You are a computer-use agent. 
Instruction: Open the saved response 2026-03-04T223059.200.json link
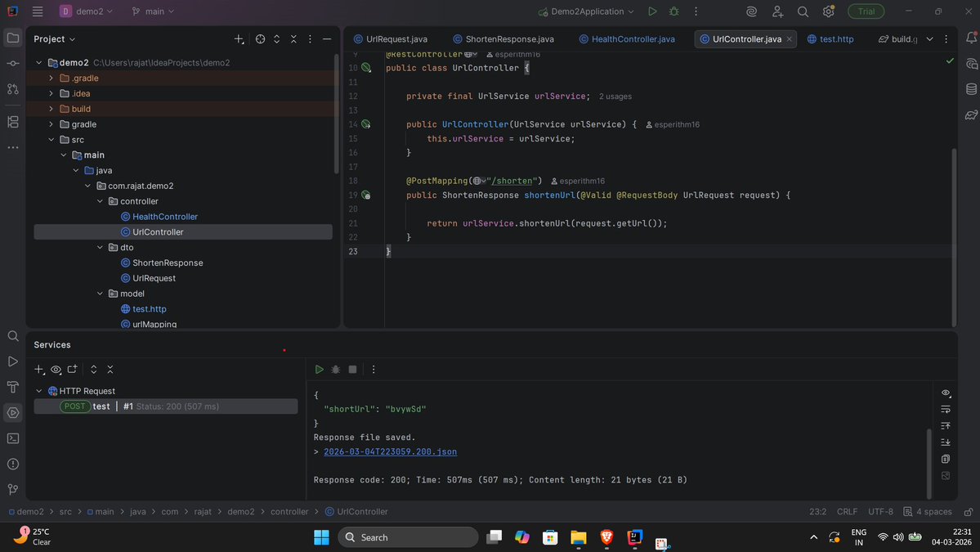390,451
